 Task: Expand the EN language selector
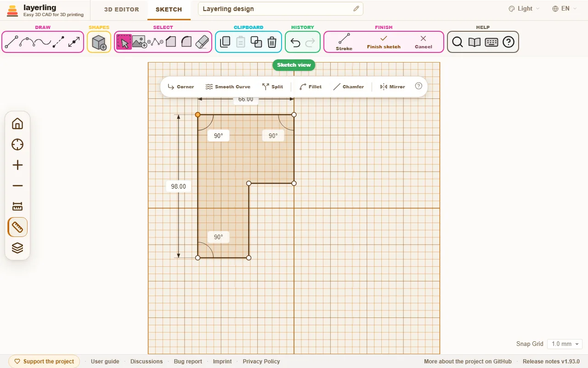click(565, 9)
